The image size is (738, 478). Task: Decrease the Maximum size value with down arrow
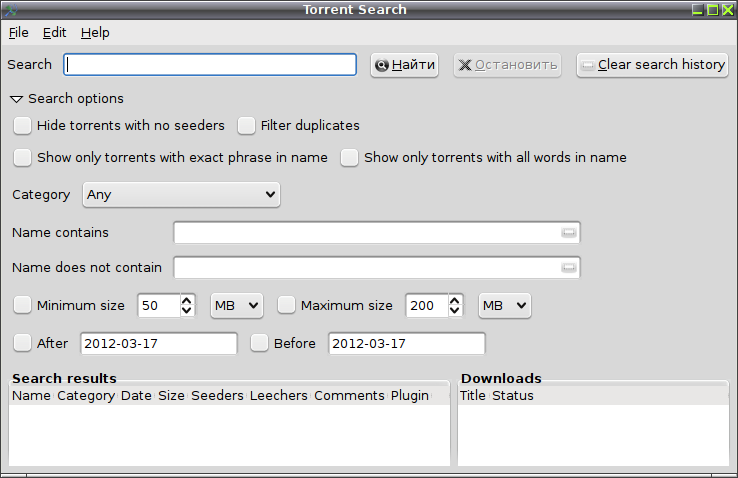[x=455, y=311]
